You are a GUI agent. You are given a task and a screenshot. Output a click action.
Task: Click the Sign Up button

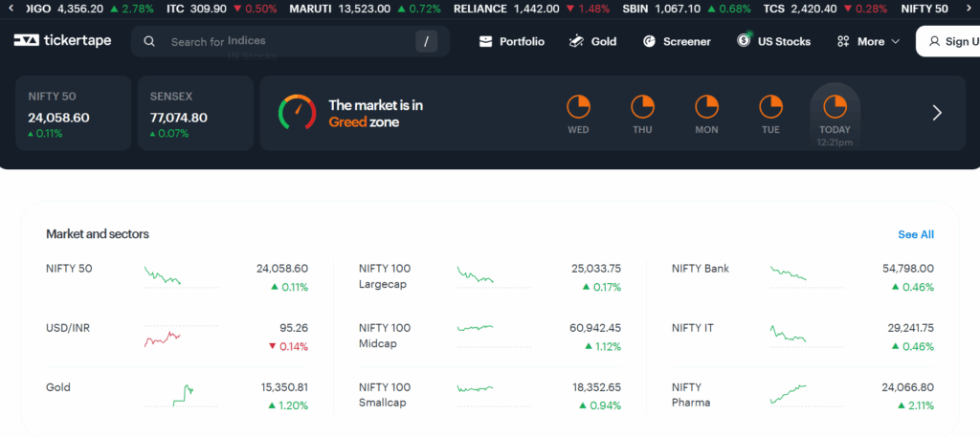948,41
